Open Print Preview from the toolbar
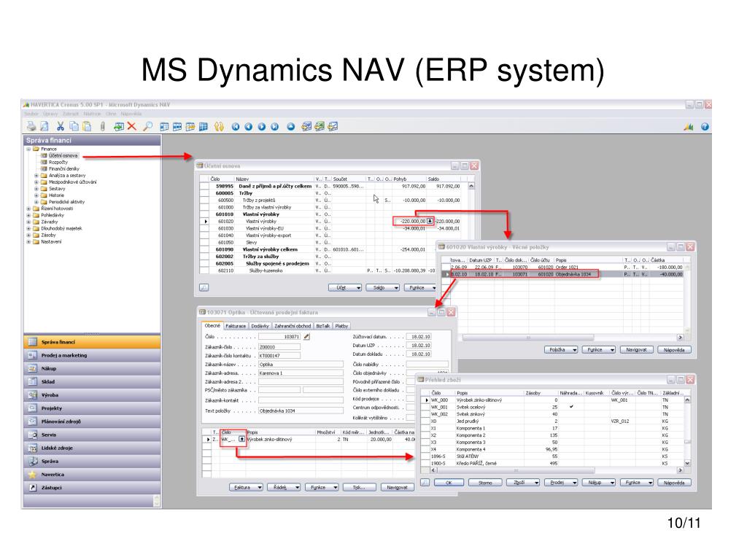The image size is (747, 560). [44, 126]
